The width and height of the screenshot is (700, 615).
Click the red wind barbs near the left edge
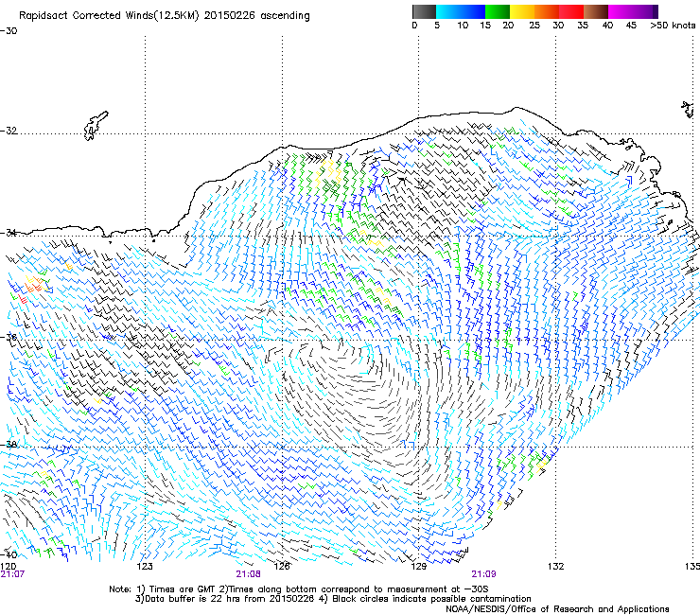(23, 300)
